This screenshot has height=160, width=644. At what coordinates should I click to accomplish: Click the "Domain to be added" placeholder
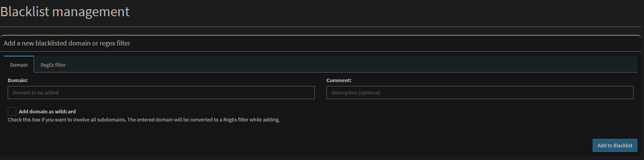36,93
